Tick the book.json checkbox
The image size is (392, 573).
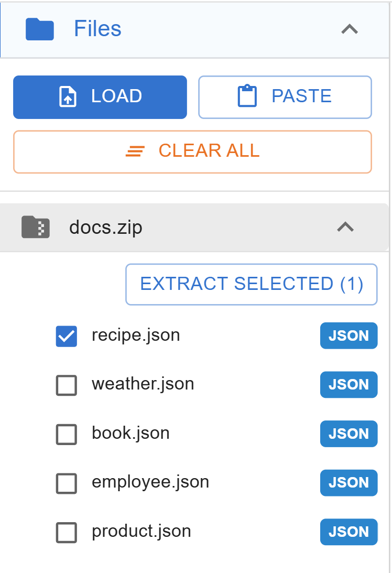(x=67, y=434)
